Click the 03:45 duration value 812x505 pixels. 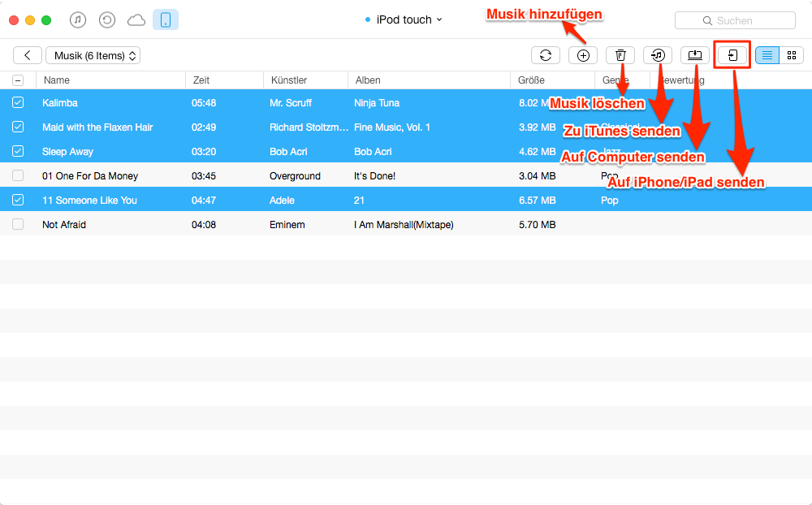(x=204, y=176)
